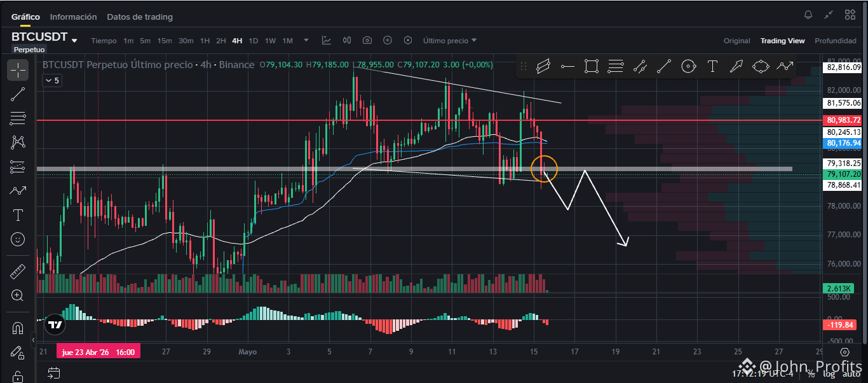Open the UTC-4 timezone selector
This screenshot has height=383, width=868.
tap(761, 373)
